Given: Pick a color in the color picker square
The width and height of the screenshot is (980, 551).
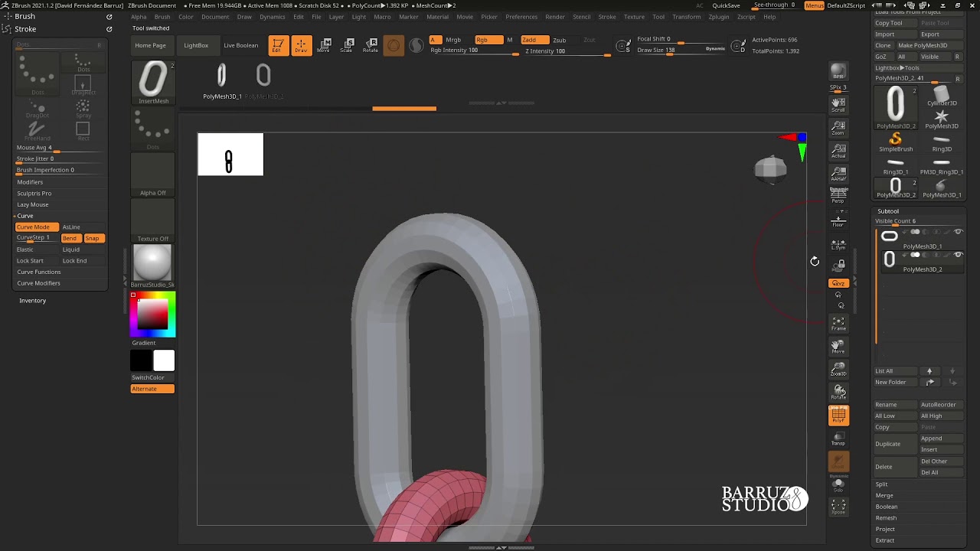Looking at the screenshot, I should click(152, 314).
